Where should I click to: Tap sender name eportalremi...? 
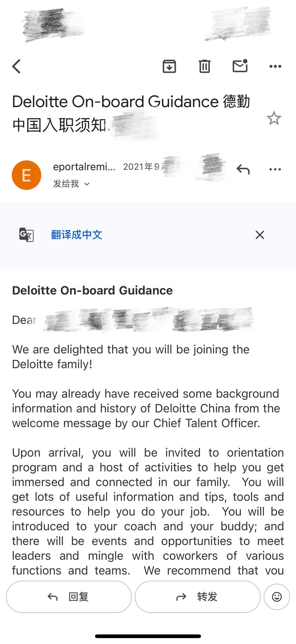click(x=84, y=167)
